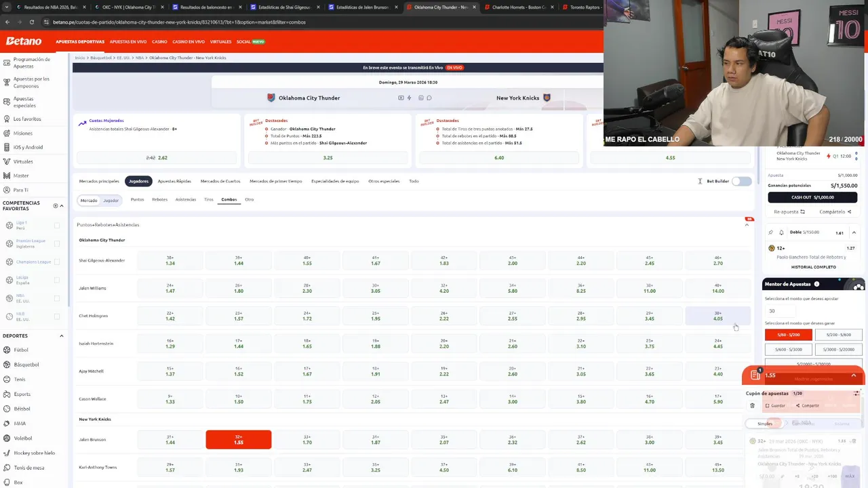Screen dimensions: 868x488
Task: Open Apuestas en Vivo in top menu
Action: point(128,41)
